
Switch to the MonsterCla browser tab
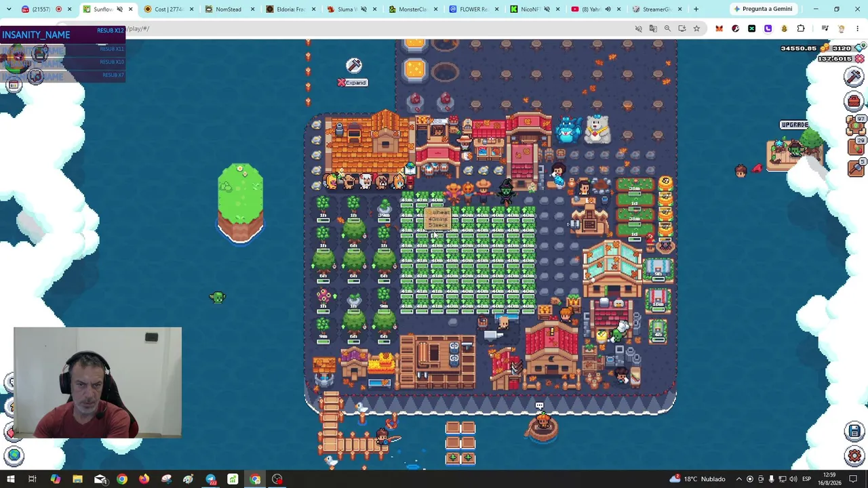pyautogui.click(x=412, y=9)
